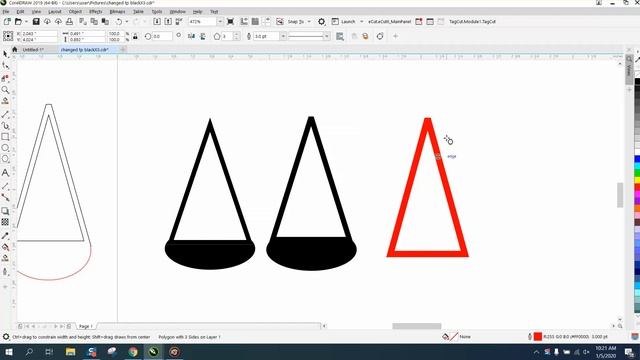Select the Freehand line tool
640x360 pixels.
(x=5, y=114)
